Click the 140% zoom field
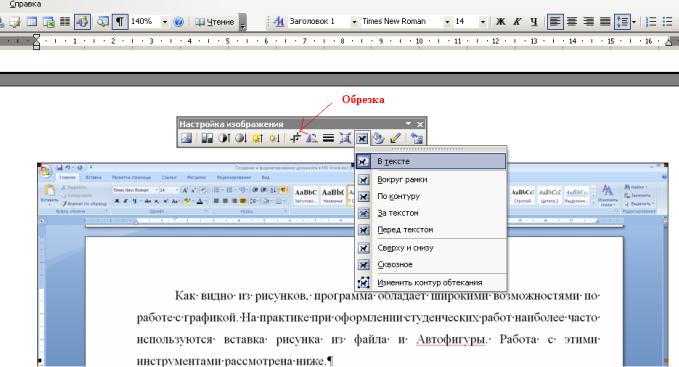 (145, 21)
